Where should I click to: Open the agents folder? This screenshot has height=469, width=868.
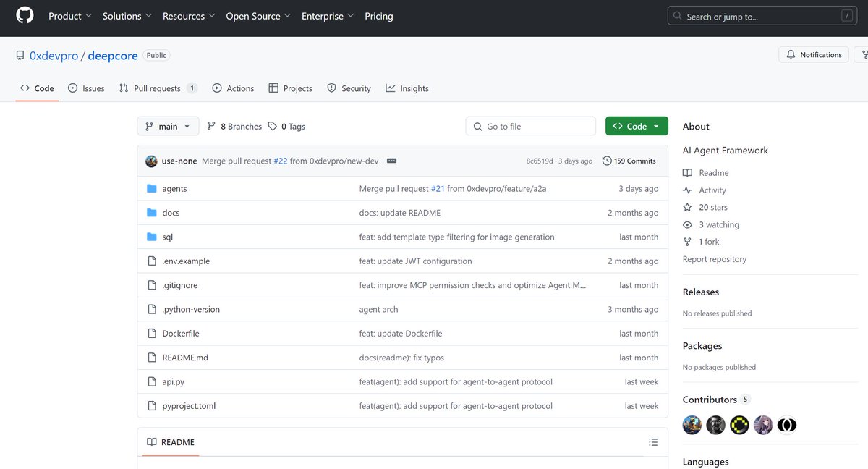tap(174, 189)
